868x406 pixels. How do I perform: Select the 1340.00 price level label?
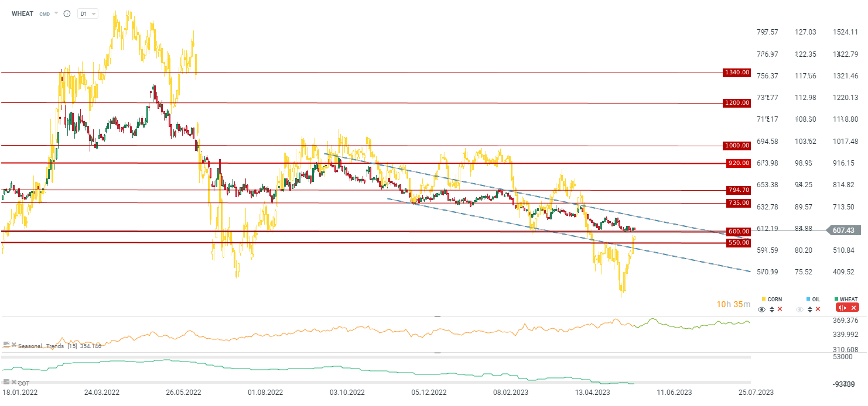(737, 73)
